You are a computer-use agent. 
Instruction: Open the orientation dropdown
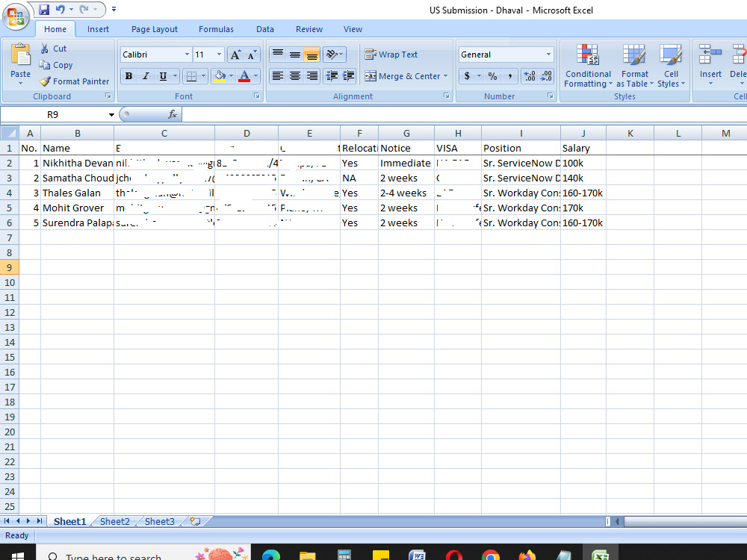(335, 55)
